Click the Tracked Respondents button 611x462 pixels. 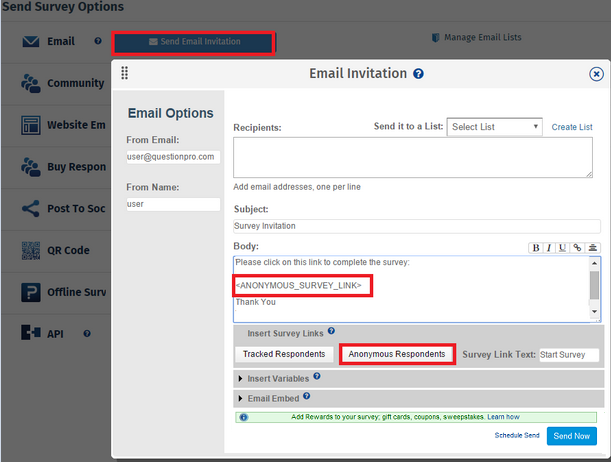[x=285, y=354]
